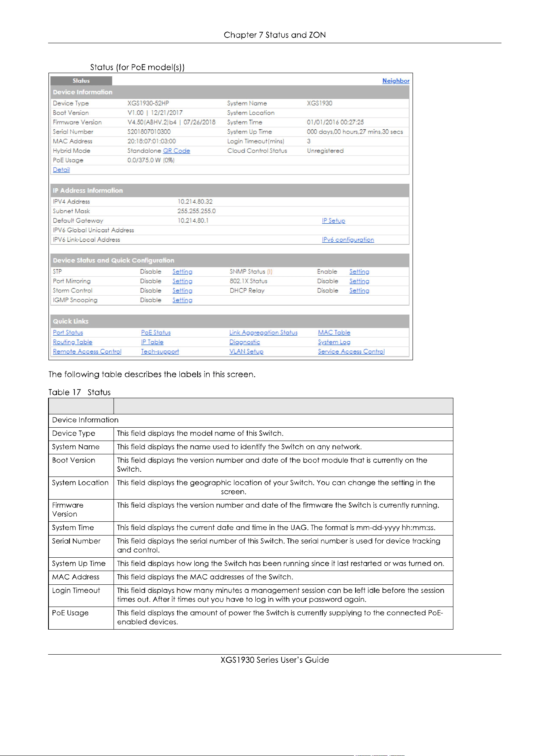This screenshot has width=535, height=756.
Task: Open Service Access Control quick link
Action: (351, 352)
